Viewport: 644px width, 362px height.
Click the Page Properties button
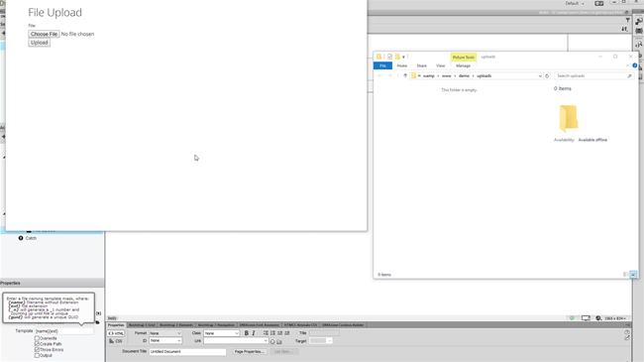point(250,352)
